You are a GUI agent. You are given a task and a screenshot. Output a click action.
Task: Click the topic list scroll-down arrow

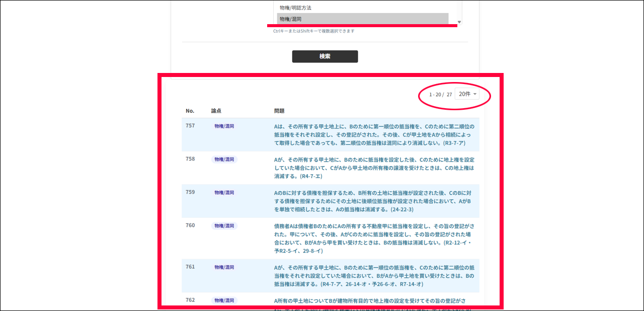click(459, 22)
